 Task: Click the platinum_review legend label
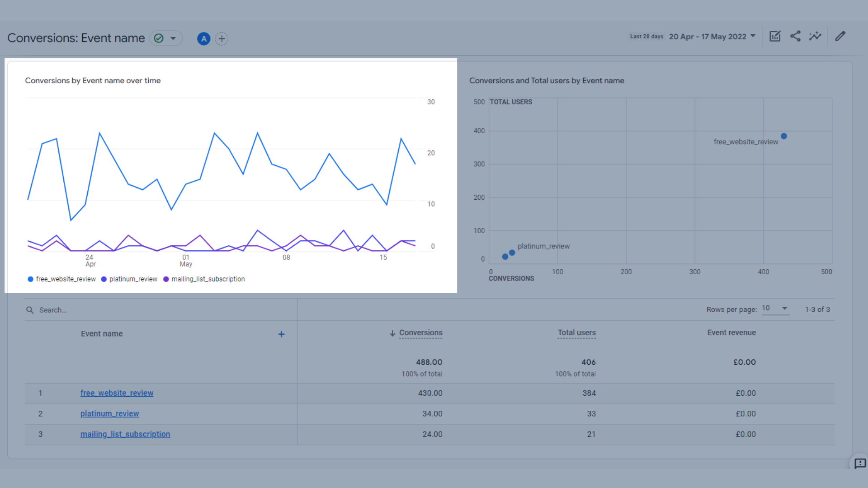pyautogui.click(x=133, y=279)
